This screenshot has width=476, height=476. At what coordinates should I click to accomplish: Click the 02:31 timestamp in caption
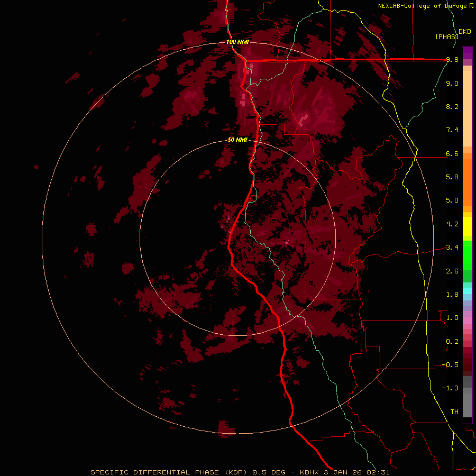pos(377,472)
